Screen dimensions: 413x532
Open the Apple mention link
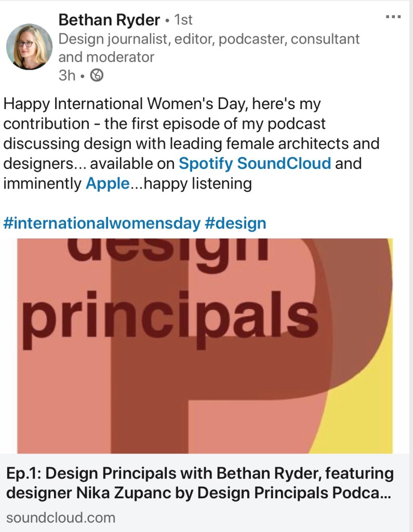[107, 184]
